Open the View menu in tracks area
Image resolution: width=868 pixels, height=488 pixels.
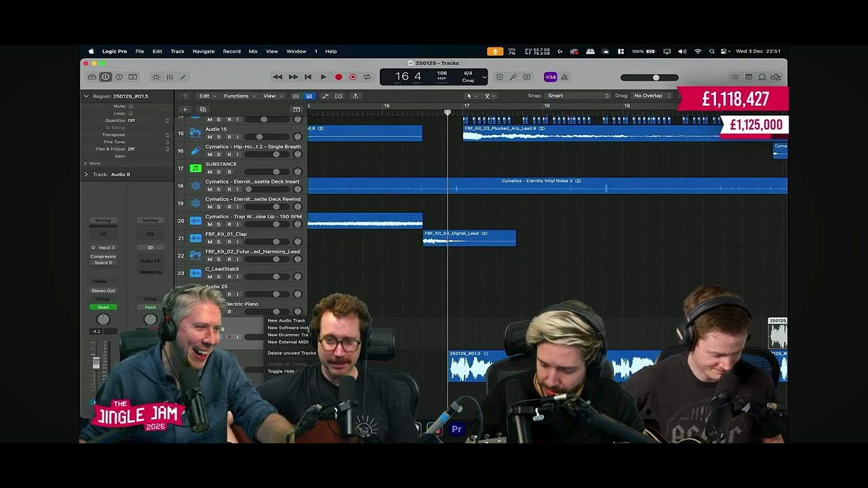[272, 96]
